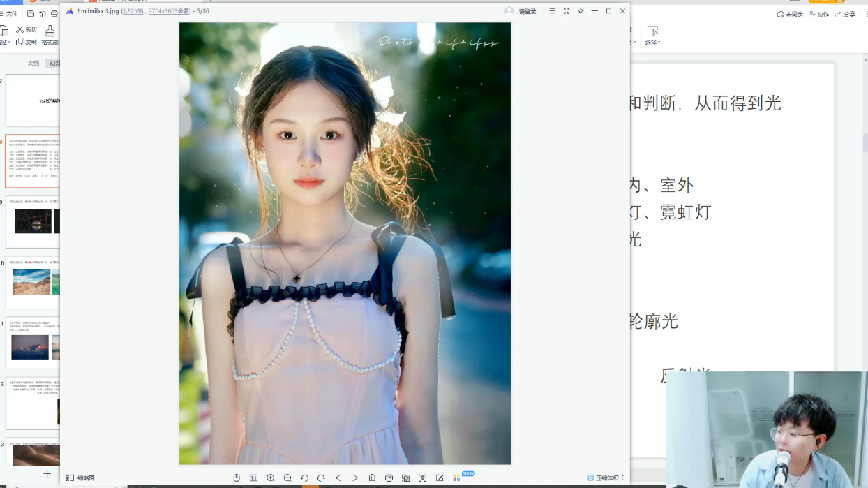868x488 pixels.
Task: Rotate the photo clockwise
Action: pos(321,478)
